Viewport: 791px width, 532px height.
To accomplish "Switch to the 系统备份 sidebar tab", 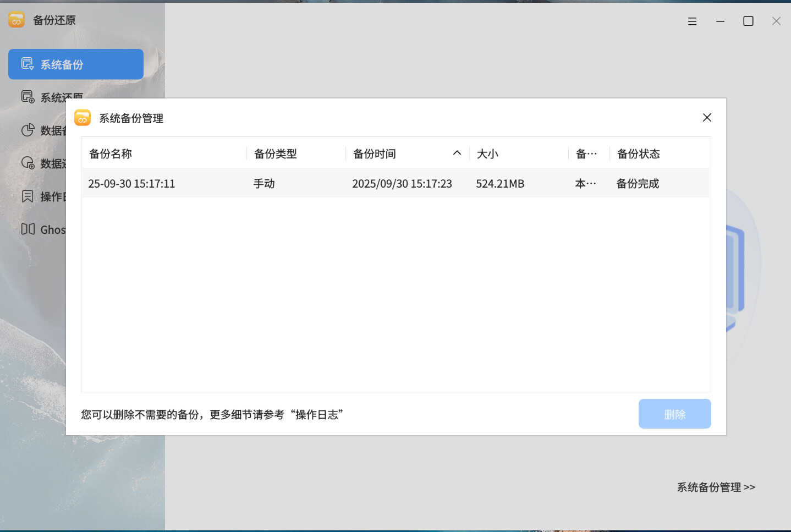I will [x=76, y=64].
